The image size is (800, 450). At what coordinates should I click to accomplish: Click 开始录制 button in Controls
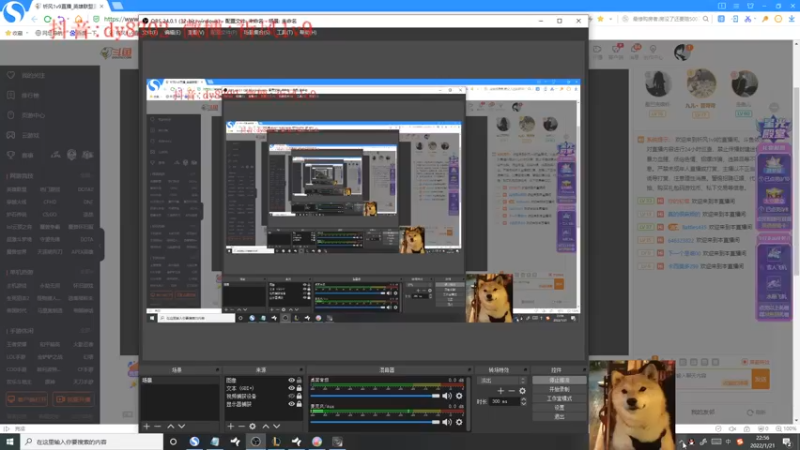point(559,389)
